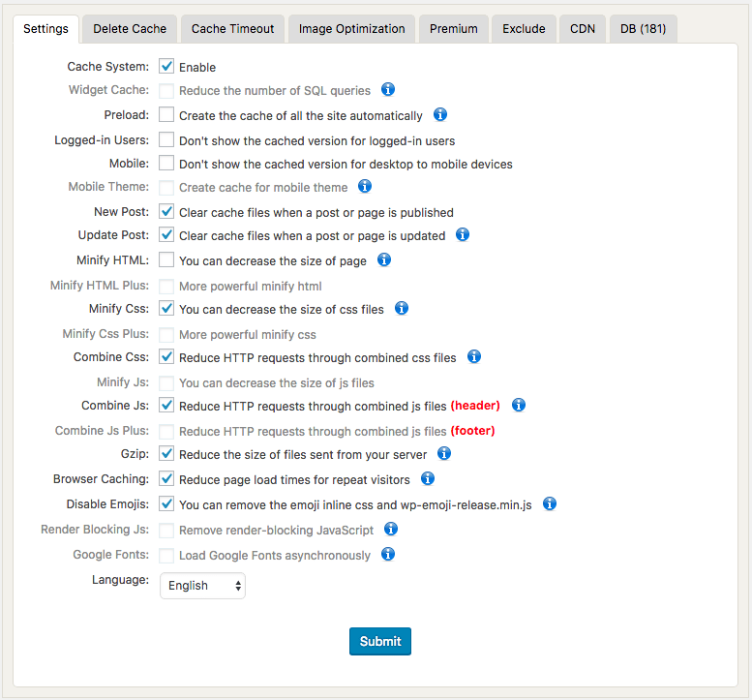Click info icon for Disable Emojis

point(549,503)
